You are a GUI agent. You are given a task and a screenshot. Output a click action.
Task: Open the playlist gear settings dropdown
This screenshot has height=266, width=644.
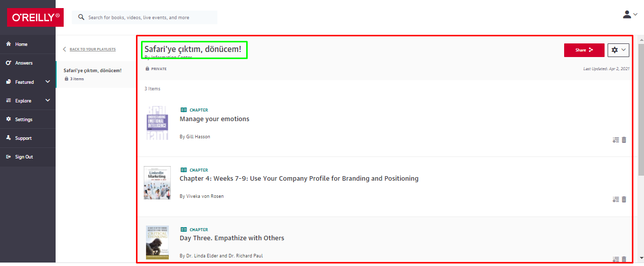[x=618, y=50]
